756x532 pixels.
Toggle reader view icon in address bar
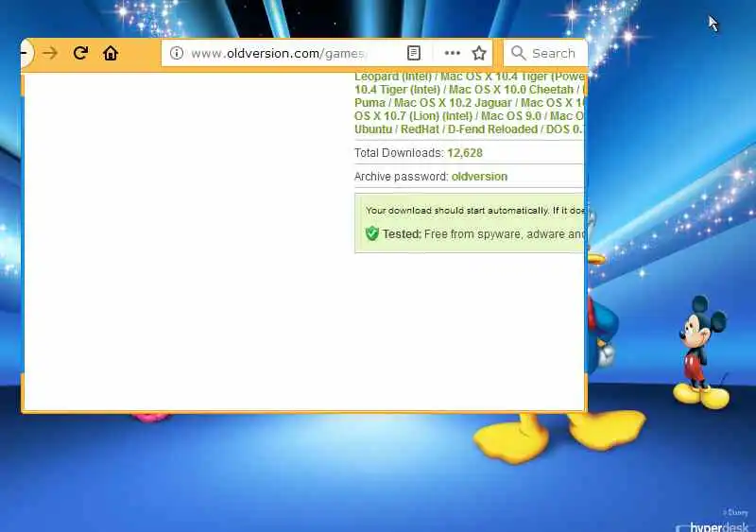[x=414, y=53]
